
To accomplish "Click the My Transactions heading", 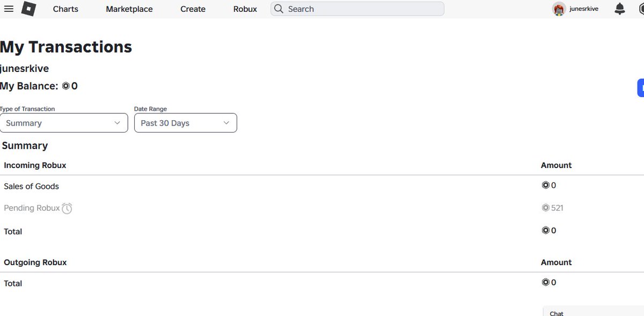I will [66, 47].
